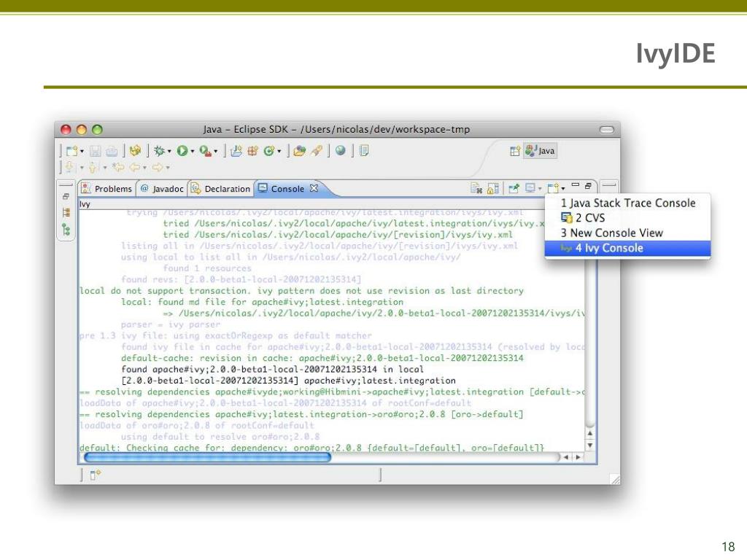Select the Java perspective button
The image size is (747, 560).
click(540, 150)
